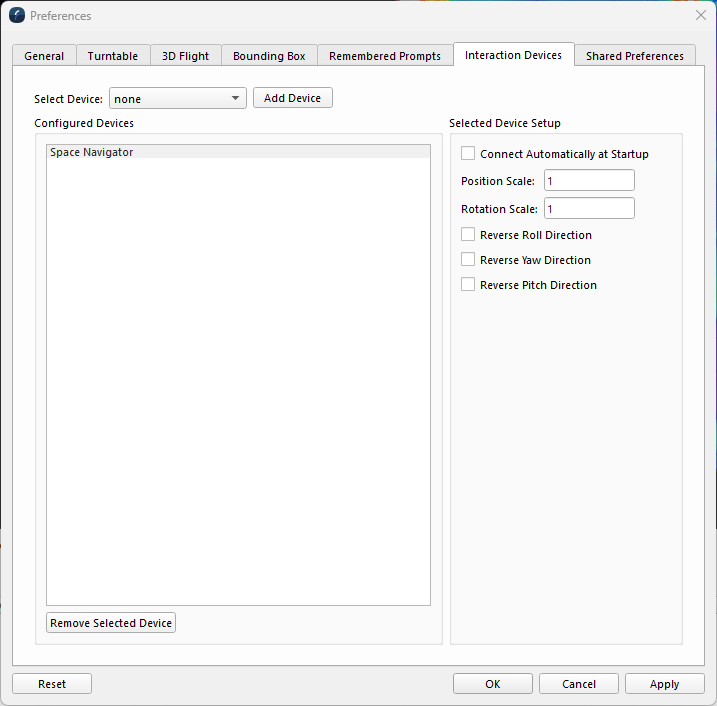Go to the 3D Flight tab
The height and width of the screenshot is (706, 717).
point(186,56)
